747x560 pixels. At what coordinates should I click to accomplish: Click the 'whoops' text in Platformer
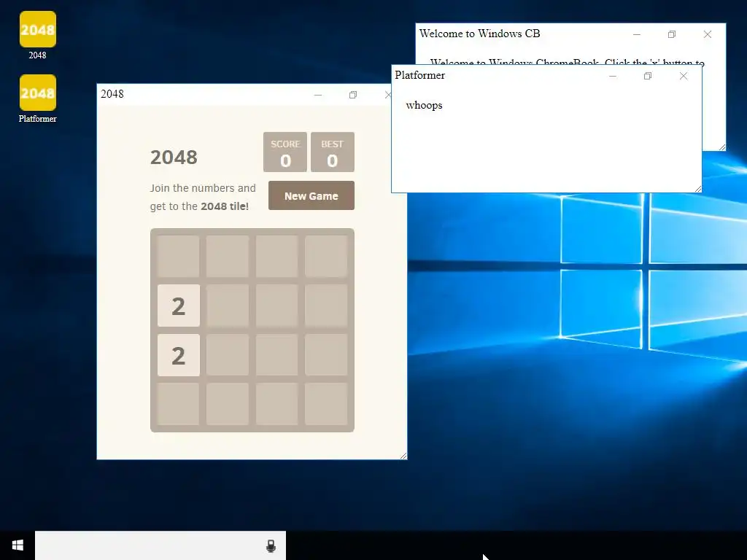(424, 105)
